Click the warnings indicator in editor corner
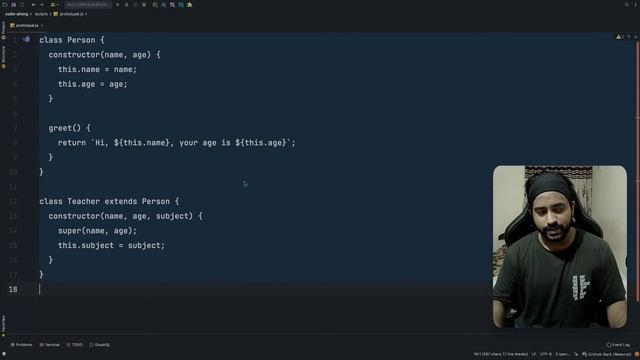Image resolution: width=640 pixels, height=360 pixels. click(620, 37)
